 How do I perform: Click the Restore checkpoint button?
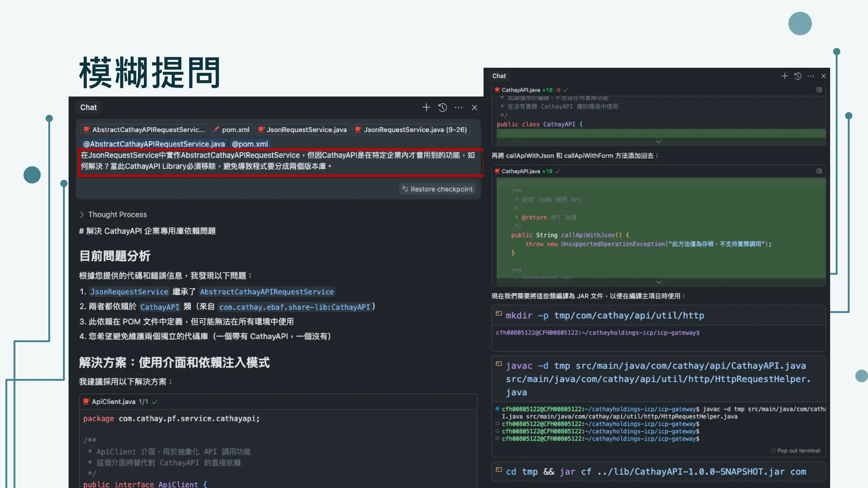click(x=437, y=189)
